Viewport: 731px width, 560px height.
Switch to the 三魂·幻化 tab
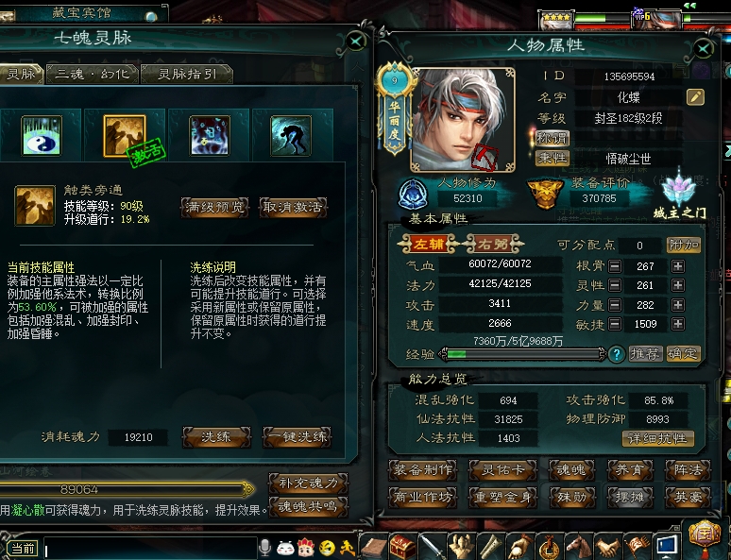coord(93,74)
